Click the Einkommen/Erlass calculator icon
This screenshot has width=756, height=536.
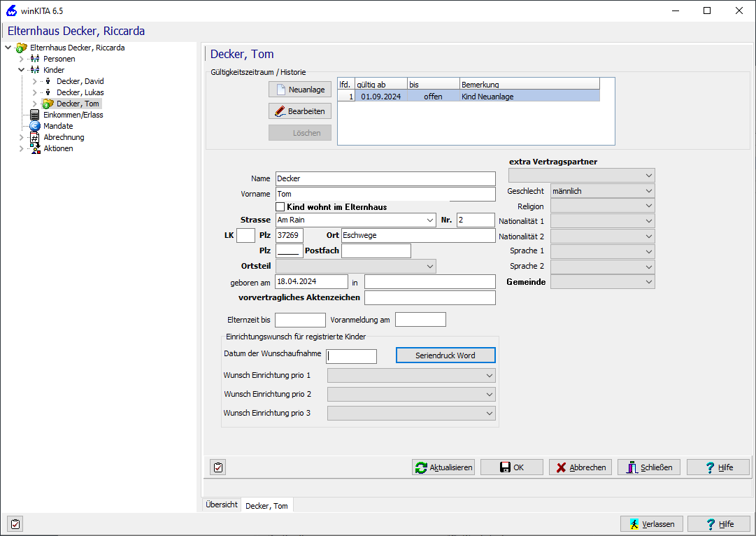(x=35, y=115)
